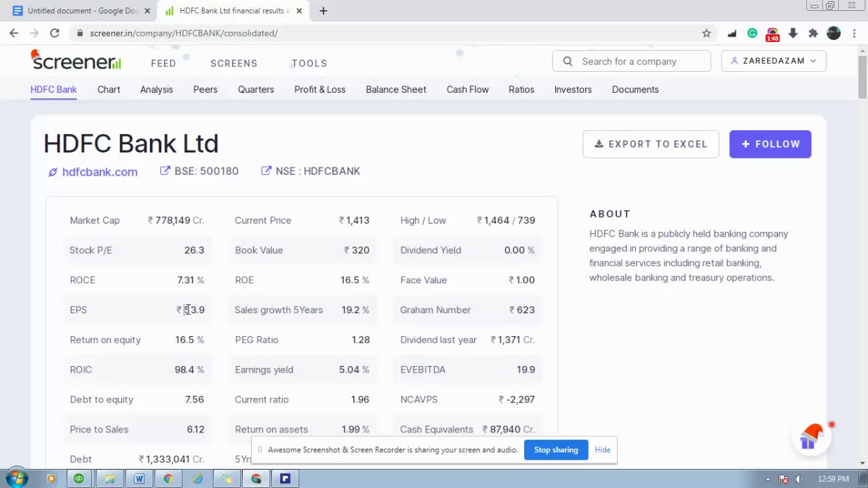868x488 pixels.
Task: Open hdfcbank.com website link
Action: point(100,171)
